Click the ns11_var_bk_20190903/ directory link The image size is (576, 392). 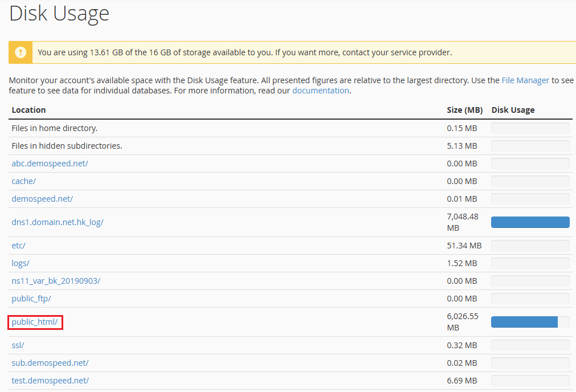[x=56, y=281]
